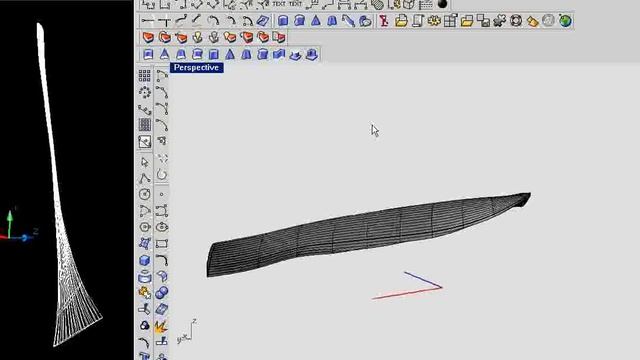Screen dimensions: 640x360
Task: Click the two blue spheres union icon
Action: point(162,293)
